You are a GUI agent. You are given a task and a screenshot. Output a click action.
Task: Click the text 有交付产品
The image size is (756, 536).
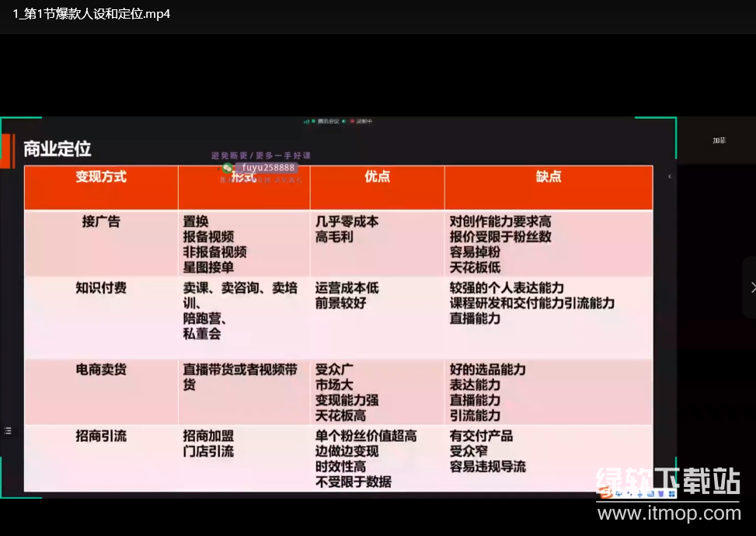pyautogui.click(x=481, y=437)
